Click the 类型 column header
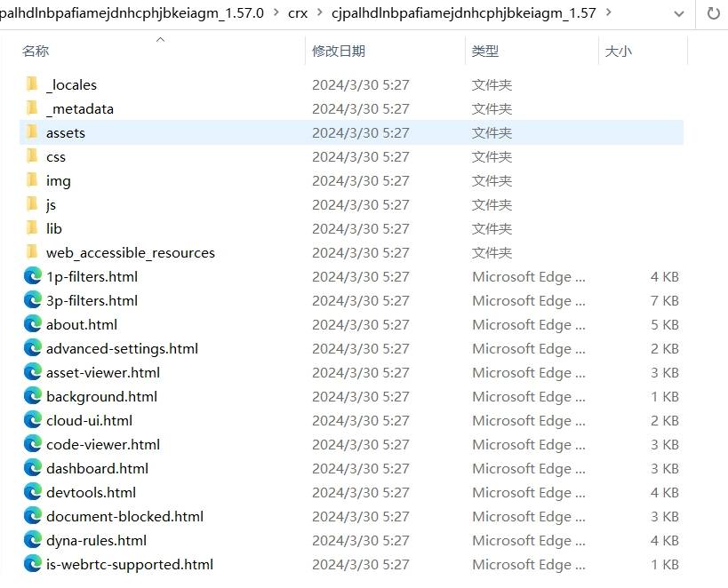 (485, 52)
